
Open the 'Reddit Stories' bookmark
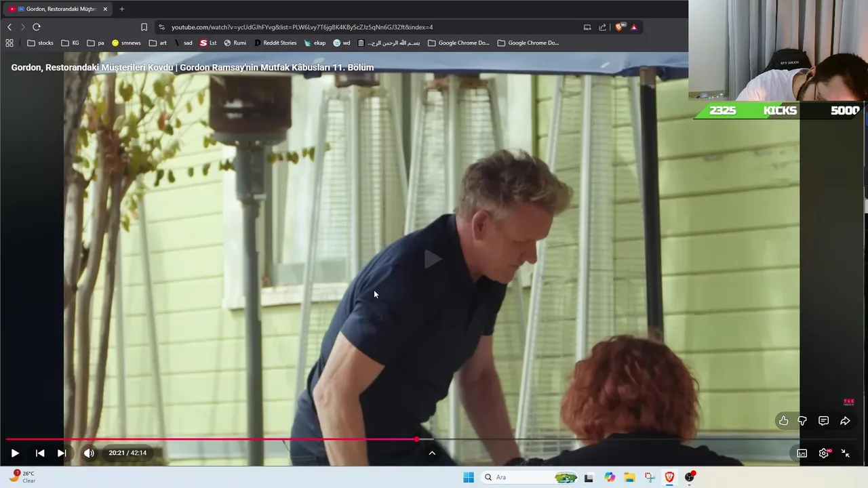275,43
